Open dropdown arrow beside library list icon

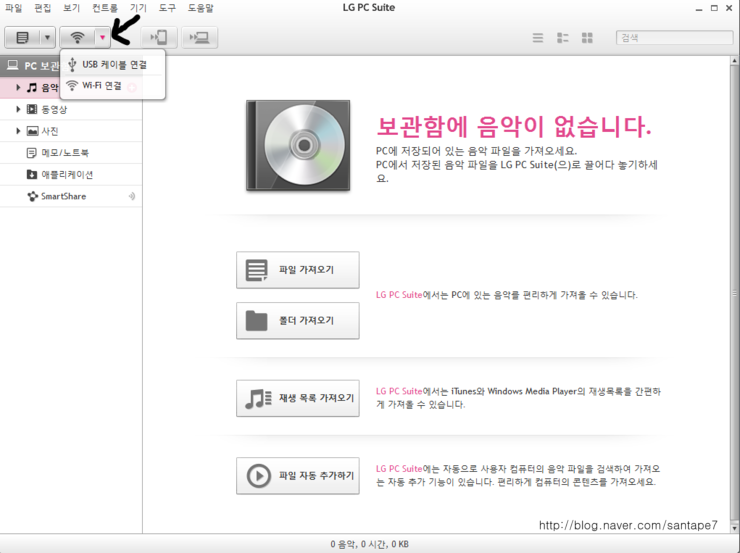coord(47,37)
